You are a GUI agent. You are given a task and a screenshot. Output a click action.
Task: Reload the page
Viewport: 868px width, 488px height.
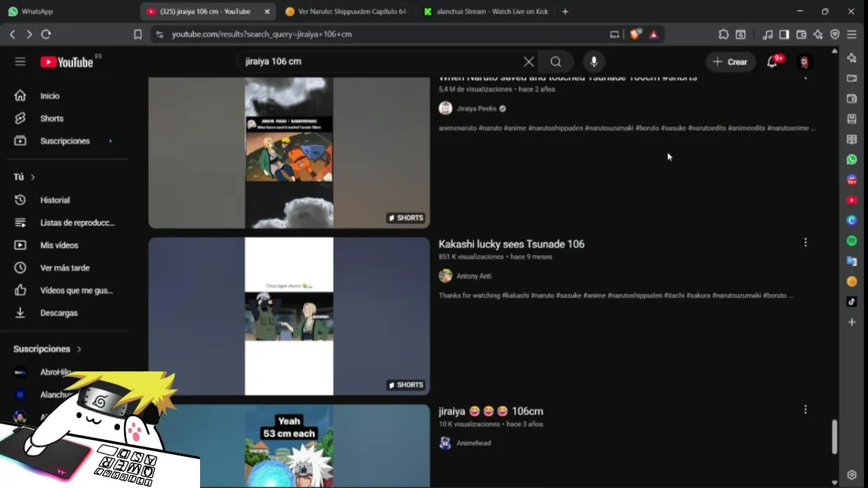pyautogui.click(x=46, y=34)
